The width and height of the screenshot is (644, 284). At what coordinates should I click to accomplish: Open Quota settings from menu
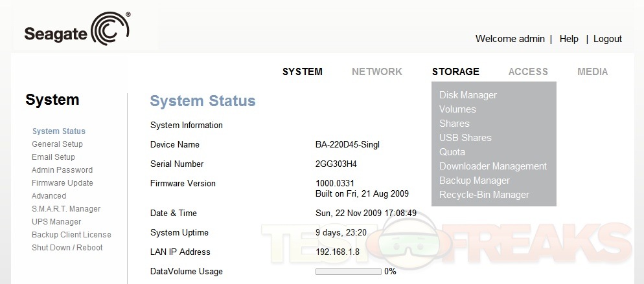click(452, 152)
